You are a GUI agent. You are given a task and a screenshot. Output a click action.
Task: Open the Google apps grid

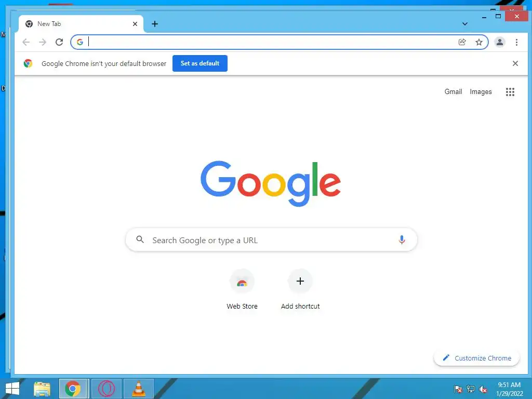click(x=510, y=92)
